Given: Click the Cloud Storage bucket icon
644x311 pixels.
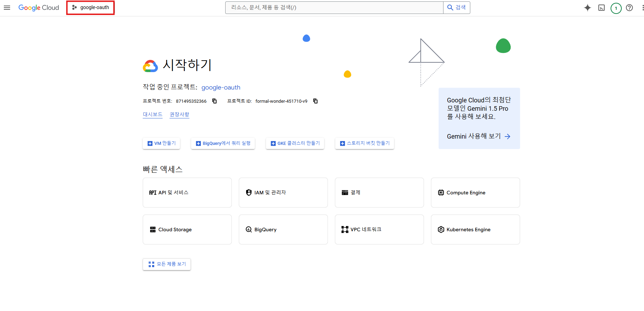Looking at the screenshot, I should [x=153, y=230].
